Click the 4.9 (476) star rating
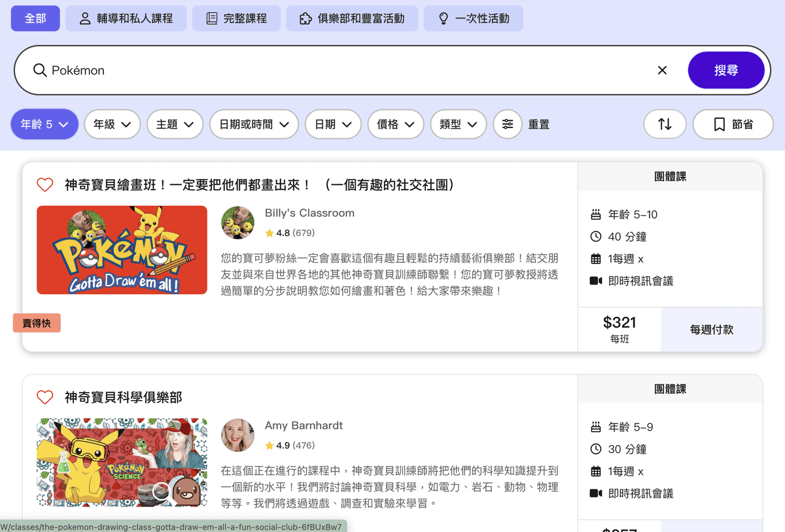This screenshot has height=532, width=785. coord(290,445)
